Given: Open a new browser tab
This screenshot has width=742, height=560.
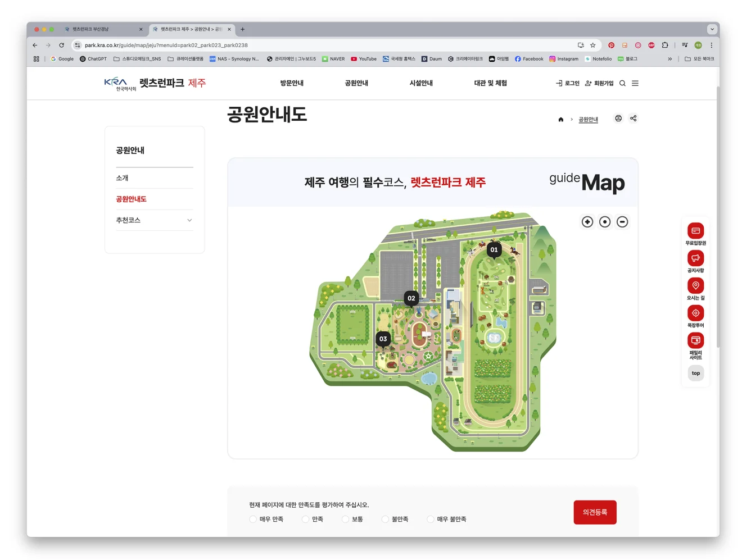Looking at the screenshot, I should pyautogui.click(x=242, y=29).
